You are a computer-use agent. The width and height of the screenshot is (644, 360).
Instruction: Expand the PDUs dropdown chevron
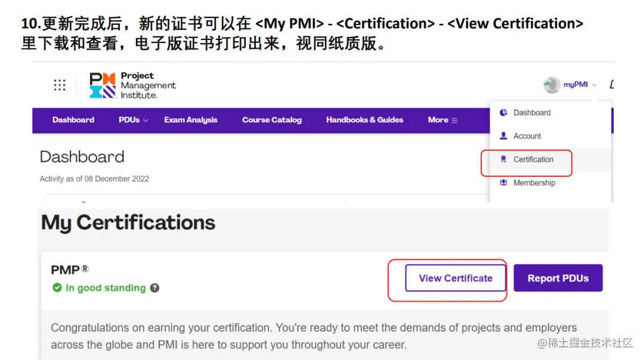click(x=145, y=121)
